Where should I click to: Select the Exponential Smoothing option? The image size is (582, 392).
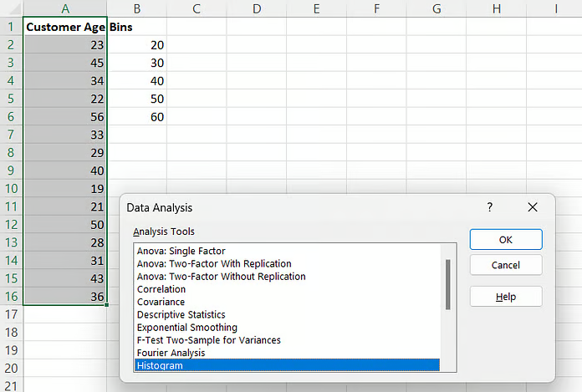186,328
